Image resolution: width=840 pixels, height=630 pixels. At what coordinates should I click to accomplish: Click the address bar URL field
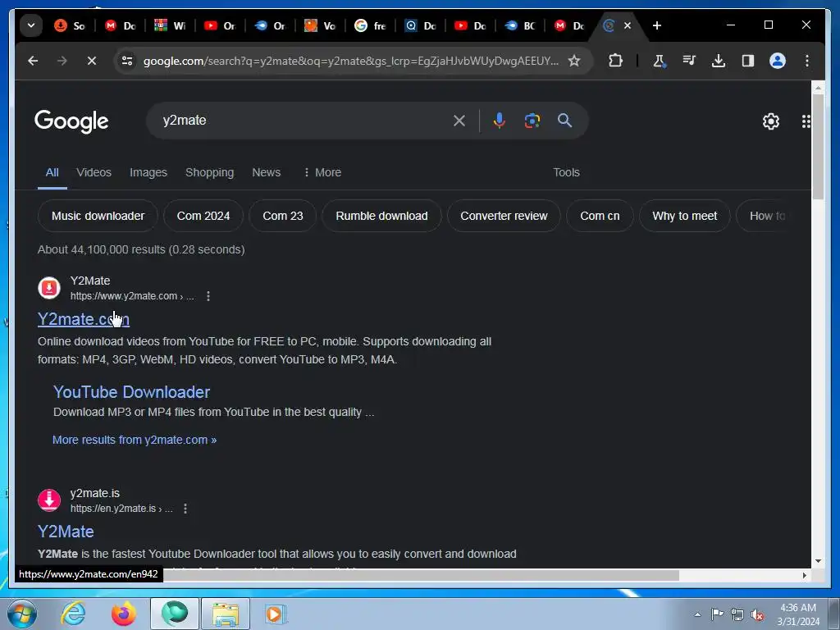[351, 61]
